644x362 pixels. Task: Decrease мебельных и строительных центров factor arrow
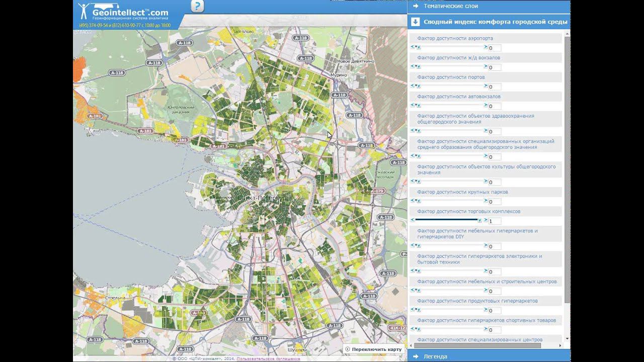tap(413, 290)
